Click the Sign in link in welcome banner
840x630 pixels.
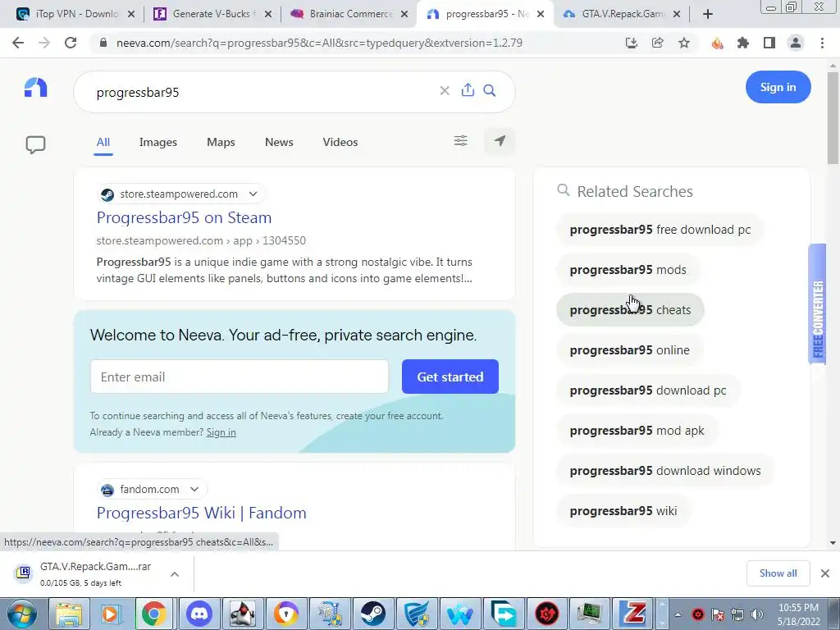[221, 432]
